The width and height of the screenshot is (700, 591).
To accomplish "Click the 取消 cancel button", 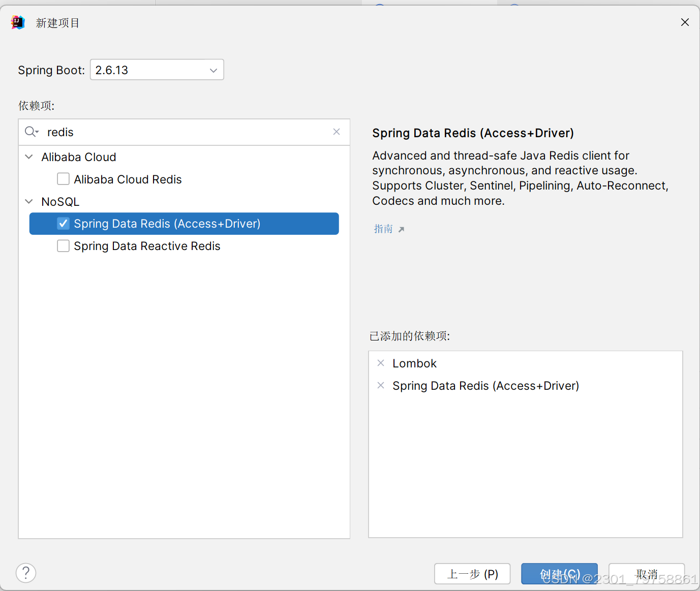I will pos(646,574).
